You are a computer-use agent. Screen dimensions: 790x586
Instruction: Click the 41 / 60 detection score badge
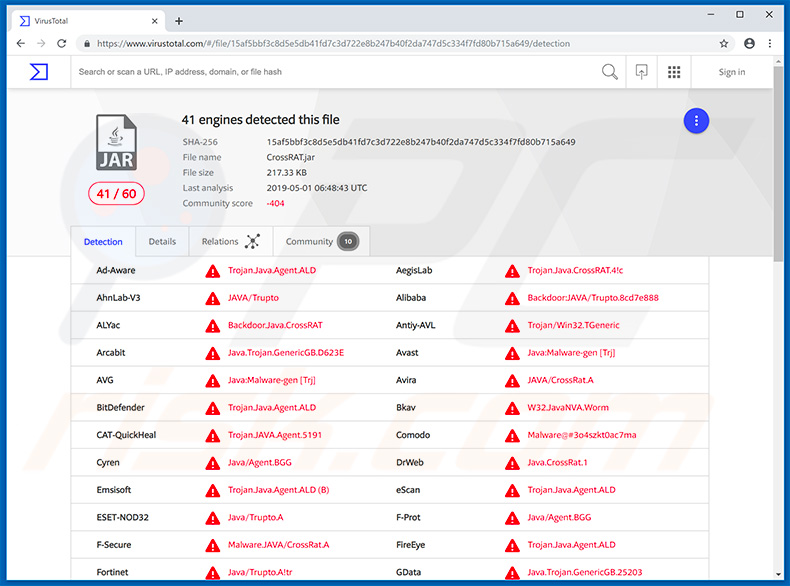click(x=116, y=194)
